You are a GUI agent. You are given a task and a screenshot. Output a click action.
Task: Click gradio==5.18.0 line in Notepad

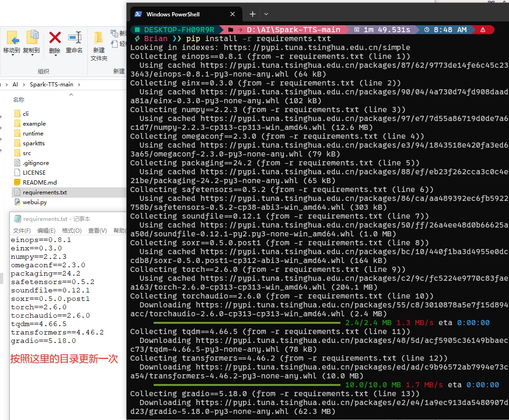pyautogui.click(x=43, y=341)
